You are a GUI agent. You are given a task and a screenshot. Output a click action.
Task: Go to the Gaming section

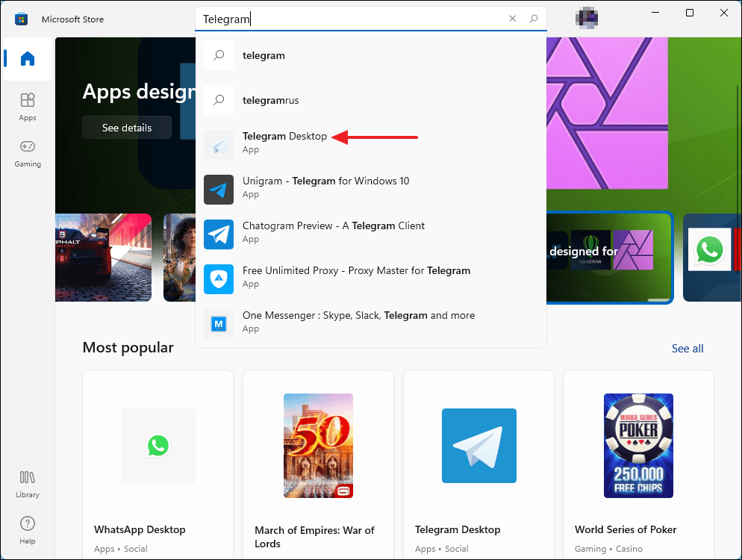pos(28,153)
